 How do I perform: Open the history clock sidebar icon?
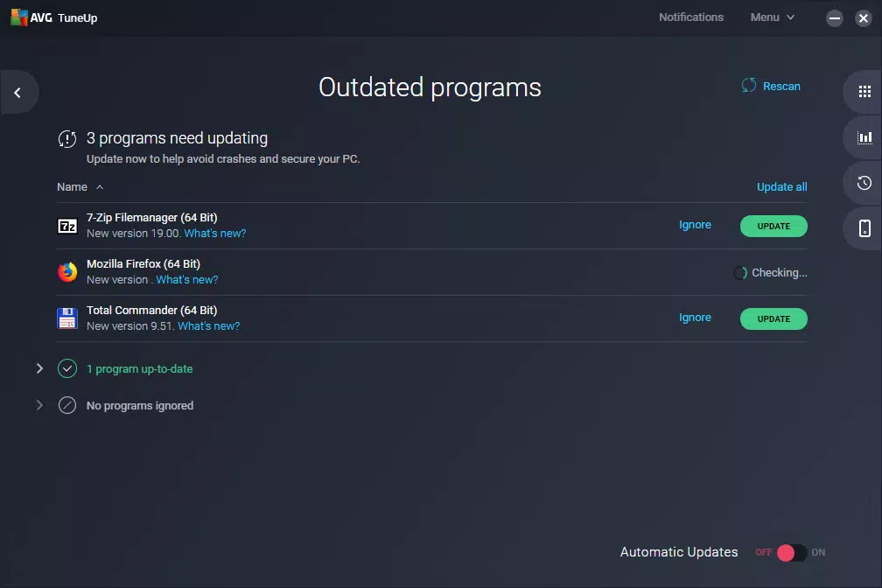pos(864,183)
